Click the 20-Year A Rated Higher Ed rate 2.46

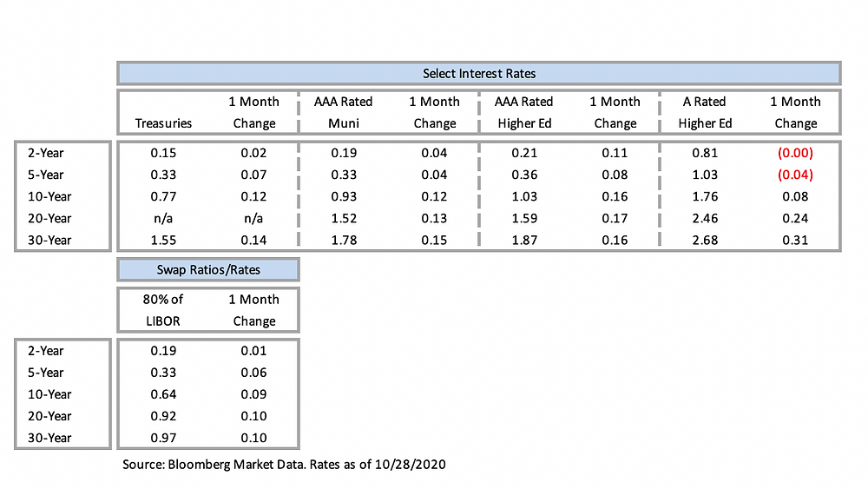705,219
